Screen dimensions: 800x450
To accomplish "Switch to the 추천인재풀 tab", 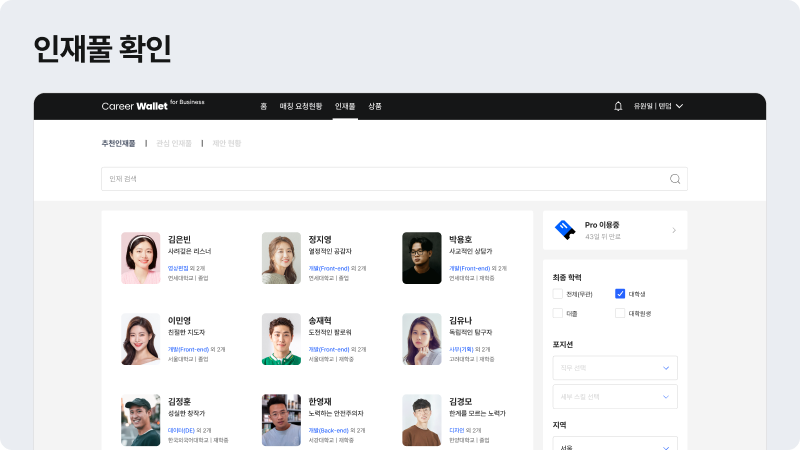I will (x=118, y=143).
